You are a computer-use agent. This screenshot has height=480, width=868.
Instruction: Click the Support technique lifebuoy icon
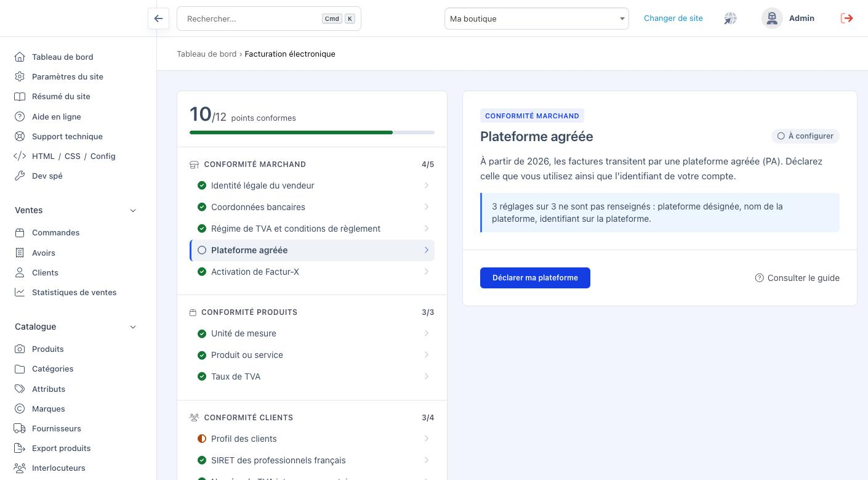(20, 136)
